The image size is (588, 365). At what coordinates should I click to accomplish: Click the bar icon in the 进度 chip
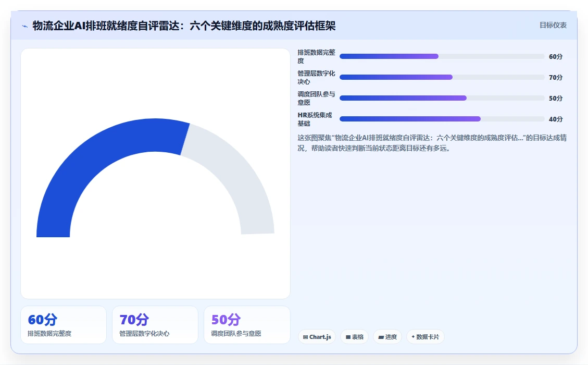(x=381, y=337)
